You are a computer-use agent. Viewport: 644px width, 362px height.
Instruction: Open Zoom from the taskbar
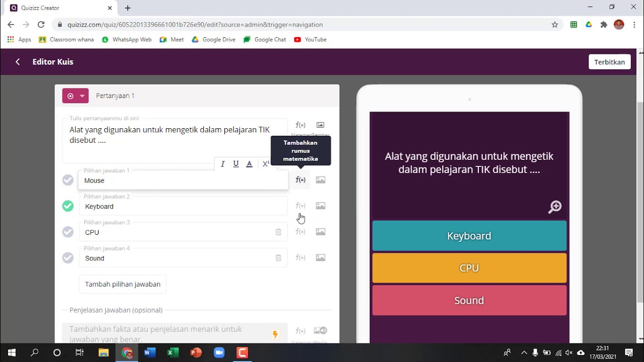coord(219,353)
